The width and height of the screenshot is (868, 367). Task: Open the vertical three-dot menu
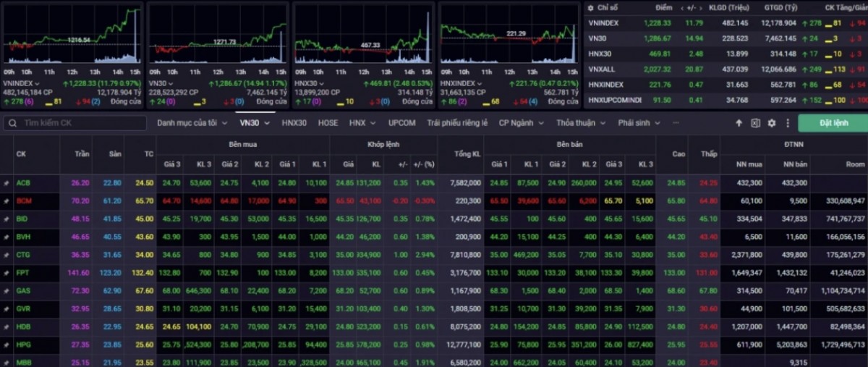click(x=786, y=123)
